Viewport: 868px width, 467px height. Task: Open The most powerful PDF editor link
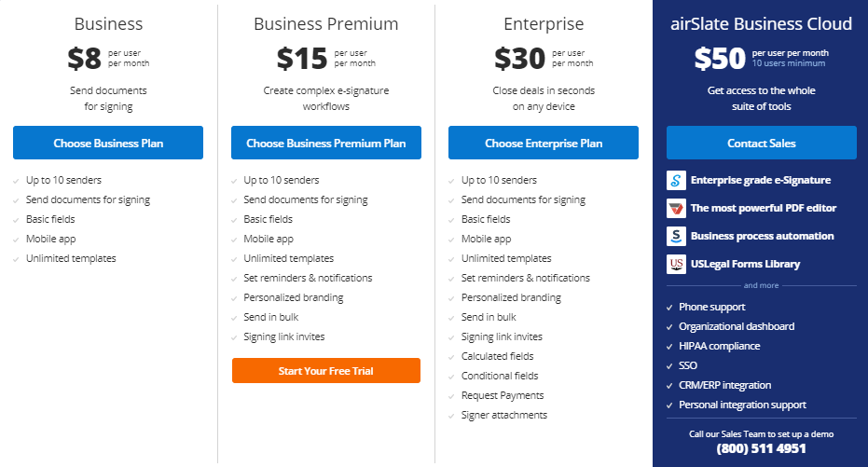763,209
